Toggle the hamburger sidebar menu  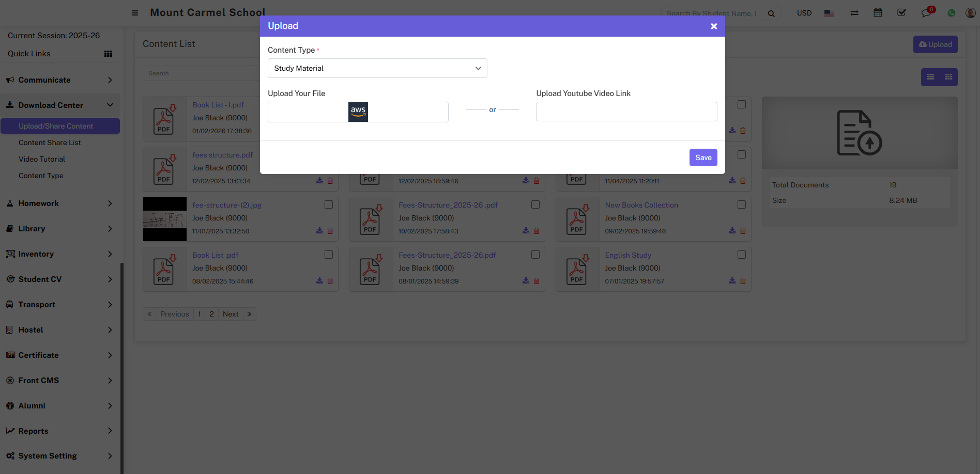(x=135, y=13)
